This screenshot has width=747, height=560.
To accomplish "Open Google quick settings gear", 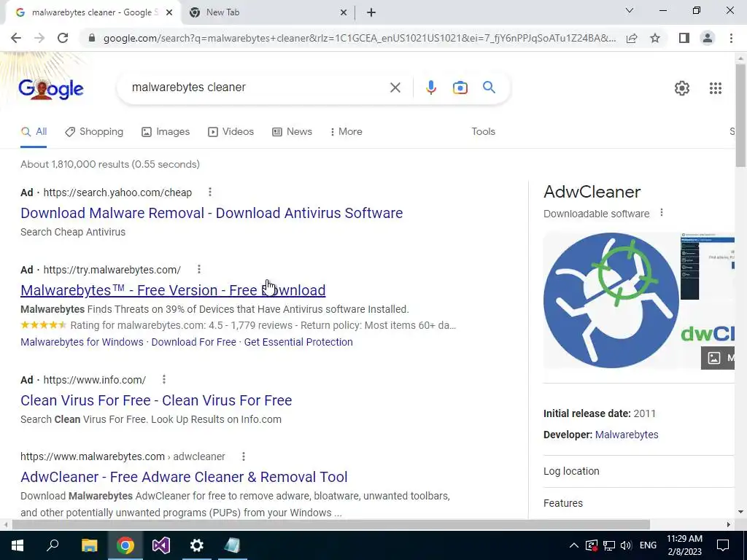I will (x=682, y=88).
